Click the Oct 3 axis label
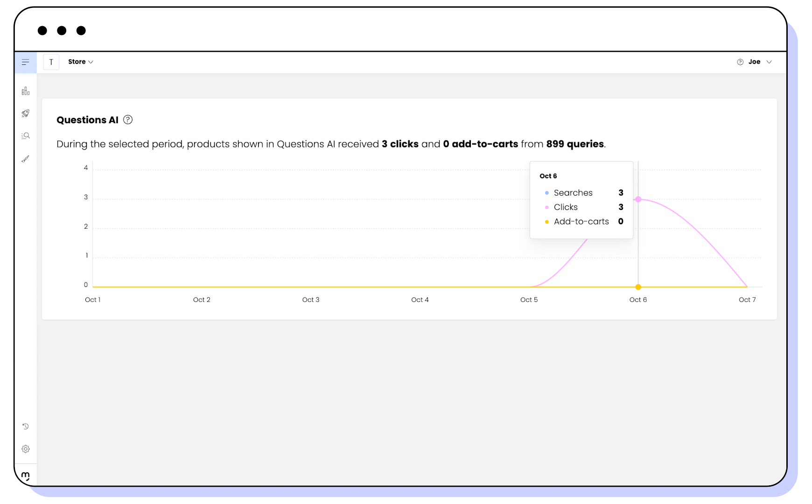The width and height of the screenshot is (812, 504). (x=311, y=300)
